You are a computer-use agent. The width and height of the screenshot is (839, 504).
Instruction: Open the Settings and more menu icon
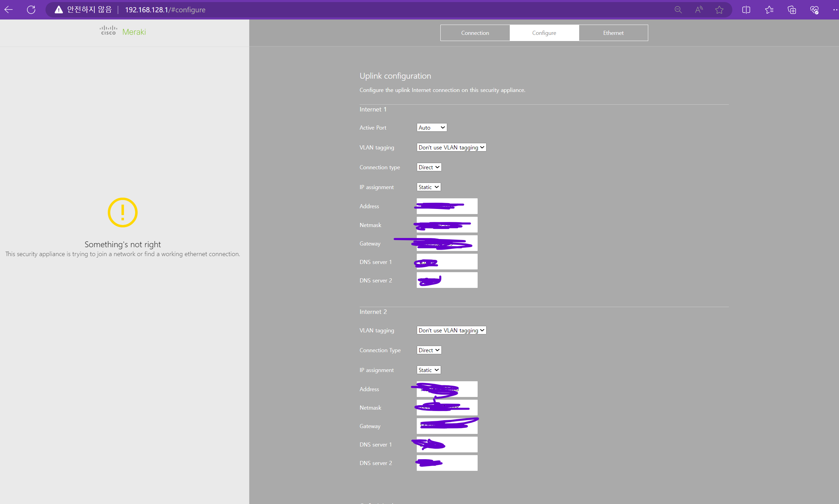click(834, 10)
